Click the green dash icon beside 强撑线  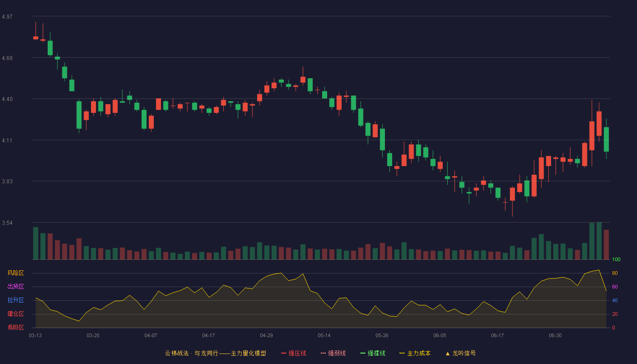[x=363, y=353]
